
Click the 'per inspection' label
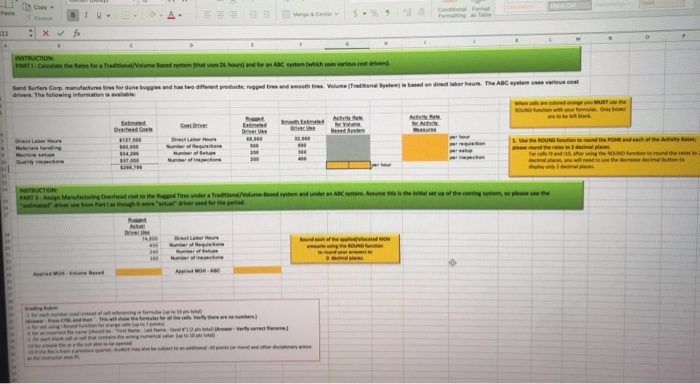(x=467, y=158)
